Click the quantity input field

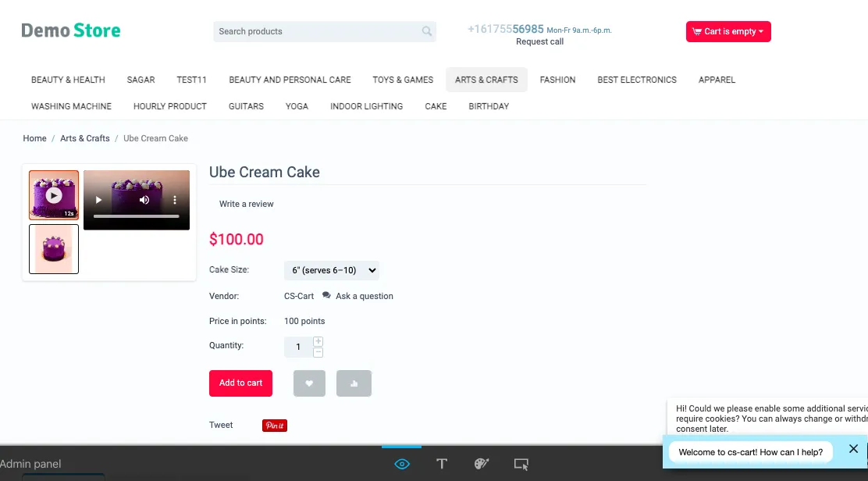click(x=298, y=347)
